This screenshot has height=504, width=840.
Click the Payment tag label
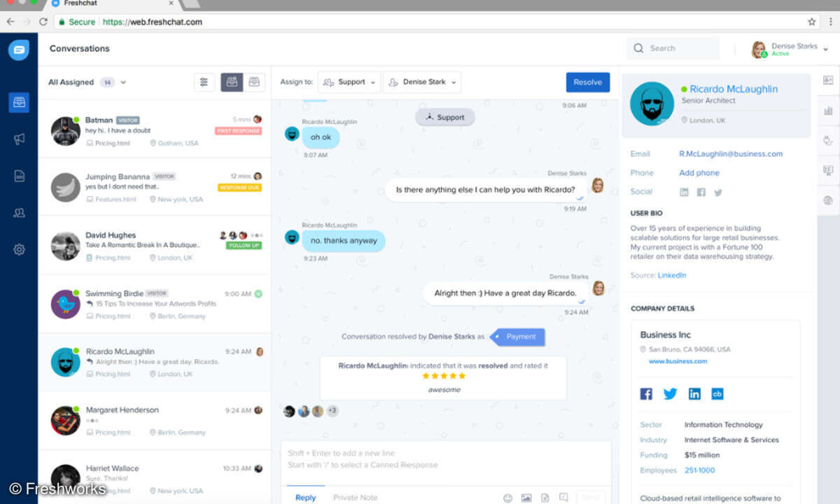pyautogui.click(x=517, y=337)
